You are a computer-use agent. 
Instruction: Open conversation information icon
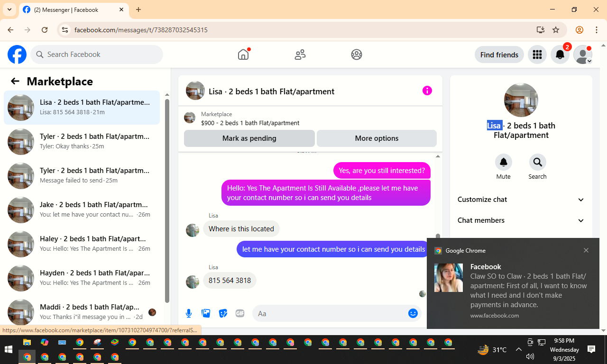427,91
